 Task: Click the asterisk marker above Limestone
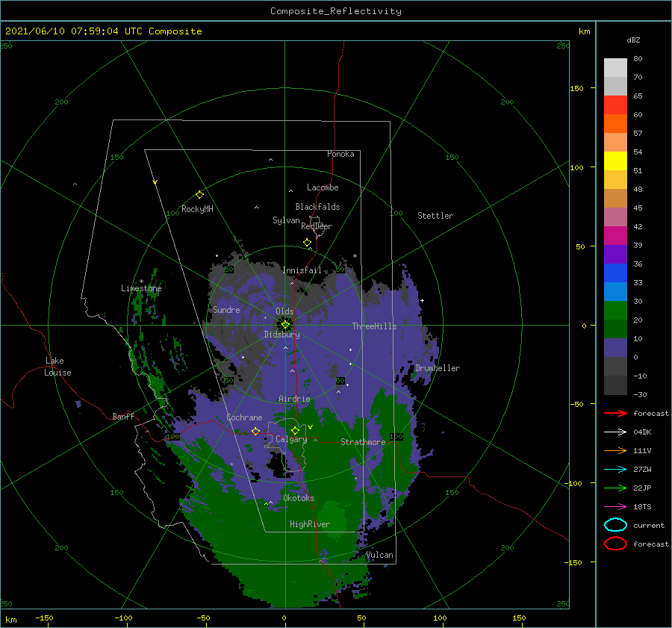(141, 282)
